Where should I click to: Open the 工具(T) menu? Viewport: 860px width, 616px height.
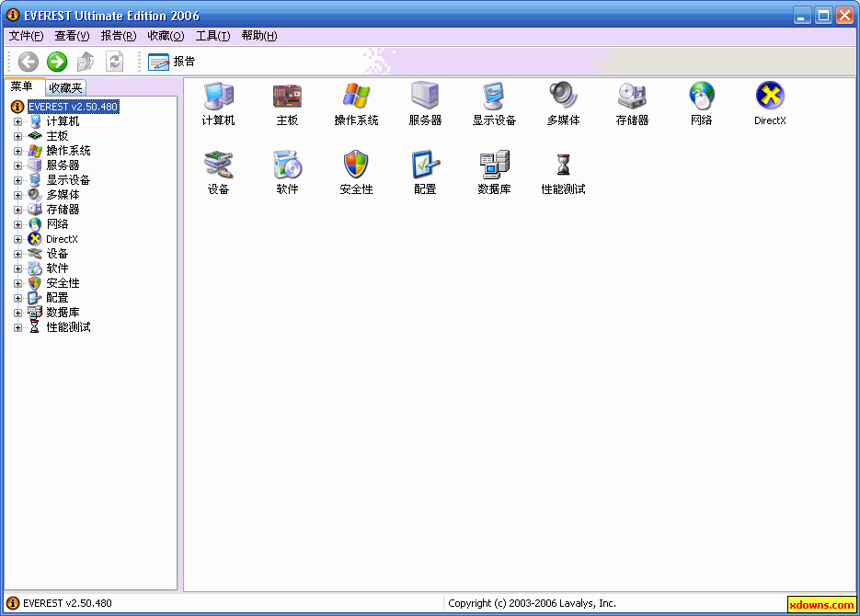pyautogui.click(x=212, y=36)
